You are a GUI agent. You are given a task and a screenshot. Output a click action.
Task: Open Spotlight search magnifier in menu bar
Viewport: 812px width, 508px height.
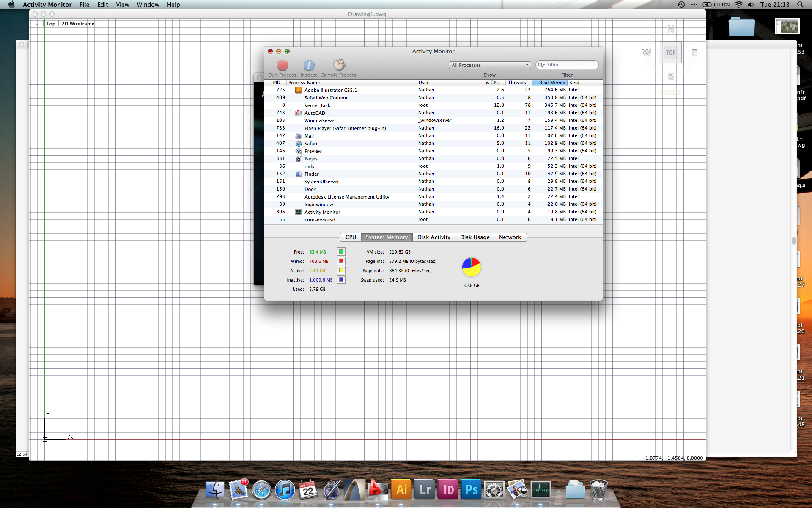[x=800, y=5]
